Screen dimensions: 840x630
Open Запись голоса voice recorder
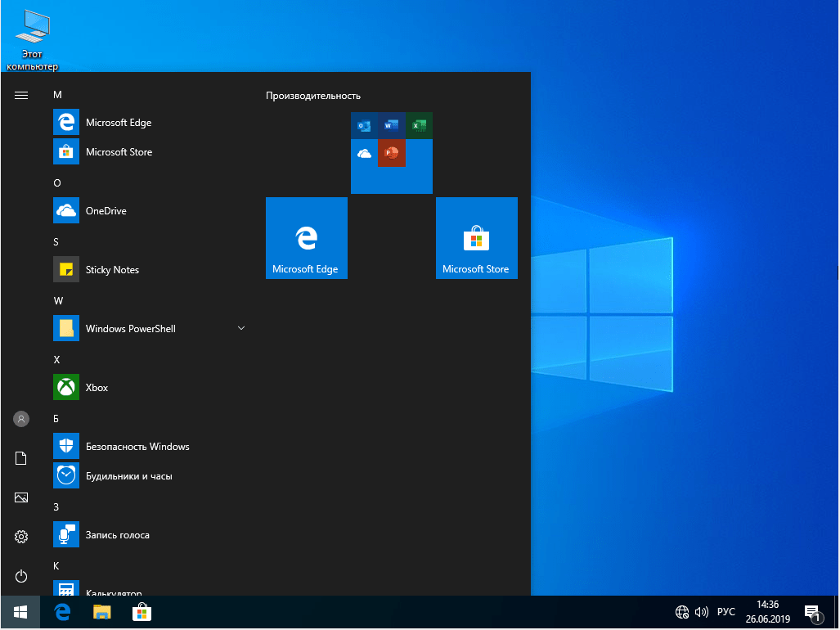click(x=117, y=535)
